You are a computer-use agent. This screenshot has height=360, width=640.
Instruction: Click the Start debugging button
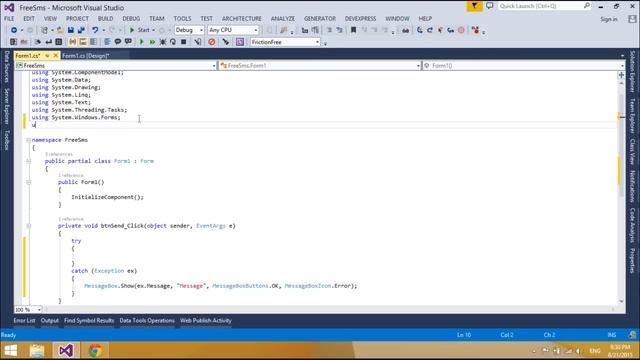click(x=140, y=30)
